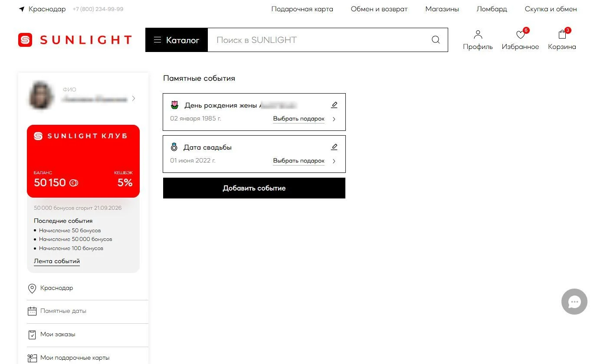Click the SUNLIGHT Клуб card logo
This screenshot has height=364, width=597.
pos(38,136)
